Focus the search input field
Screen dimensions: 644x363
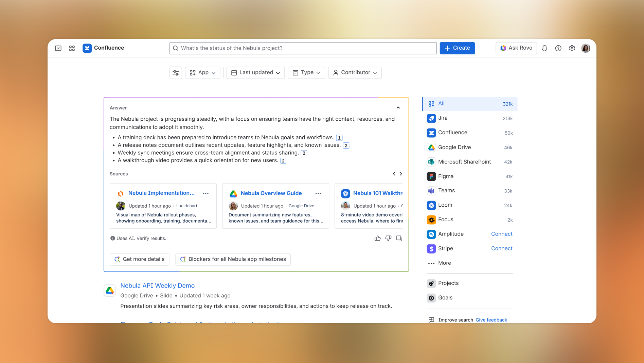(x=303, y=48)
